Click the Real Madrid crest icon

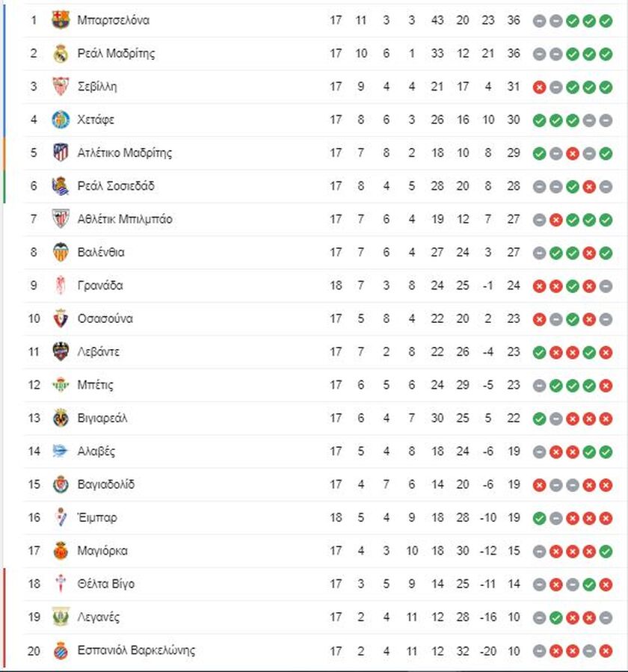pos(61,54)
